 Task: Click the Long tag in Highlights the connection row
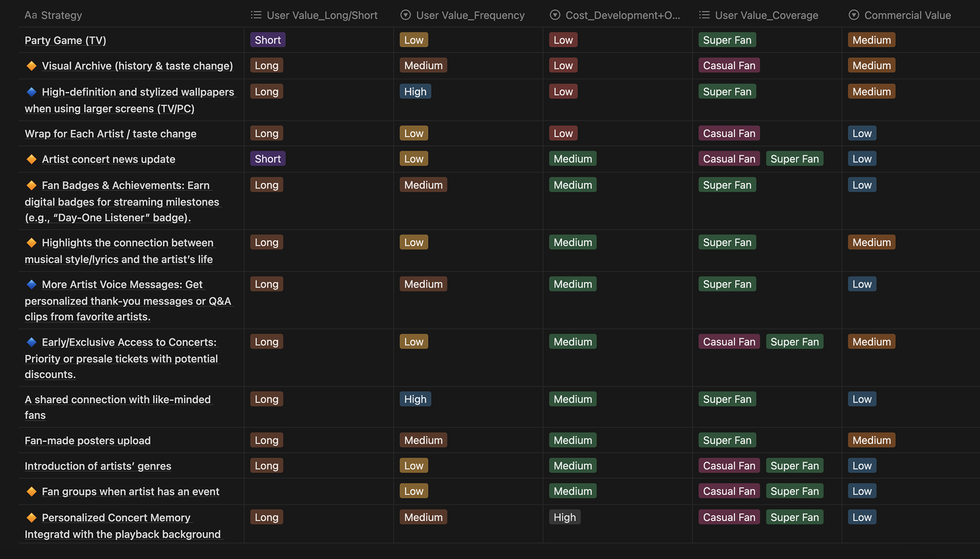tap(267, 243)
